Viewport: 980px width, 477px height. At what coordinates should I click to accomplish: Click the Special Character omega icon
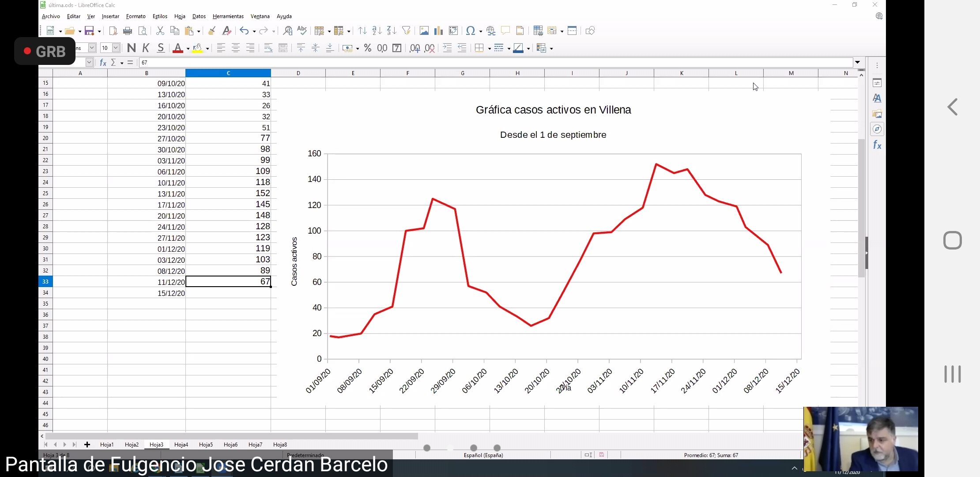tap(471, 30)
